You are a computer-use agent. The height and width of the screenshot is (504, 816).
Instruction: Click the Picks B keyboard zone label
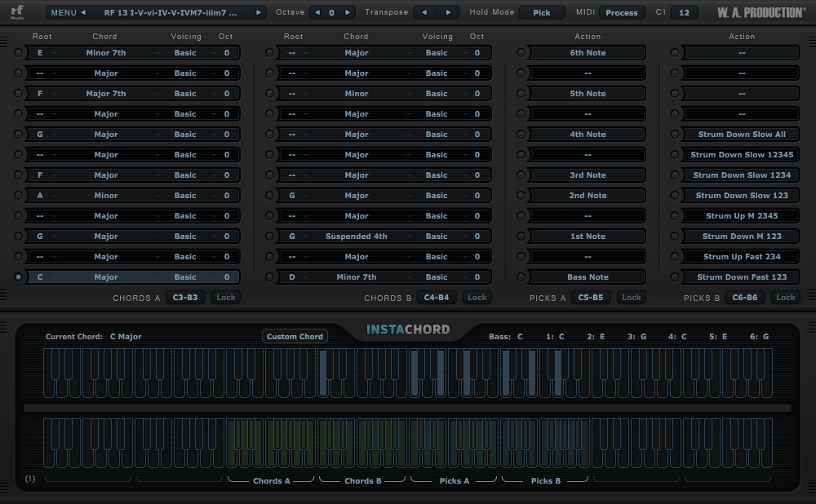pyautogui.click(x=545, y=481)
